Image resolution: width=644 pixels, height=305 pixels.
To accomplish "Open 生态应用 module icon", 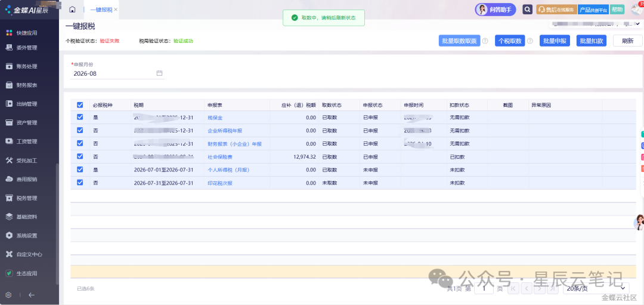I will 9,273.
